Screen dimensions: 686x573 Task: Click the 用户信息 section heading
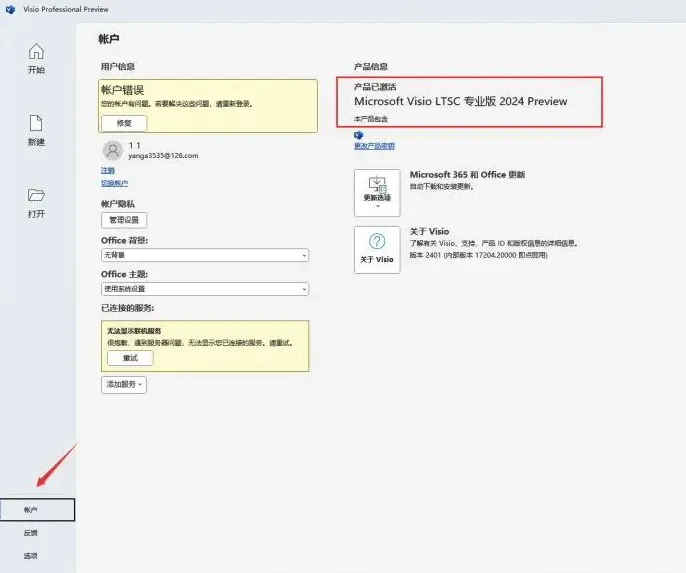(118, 66)
